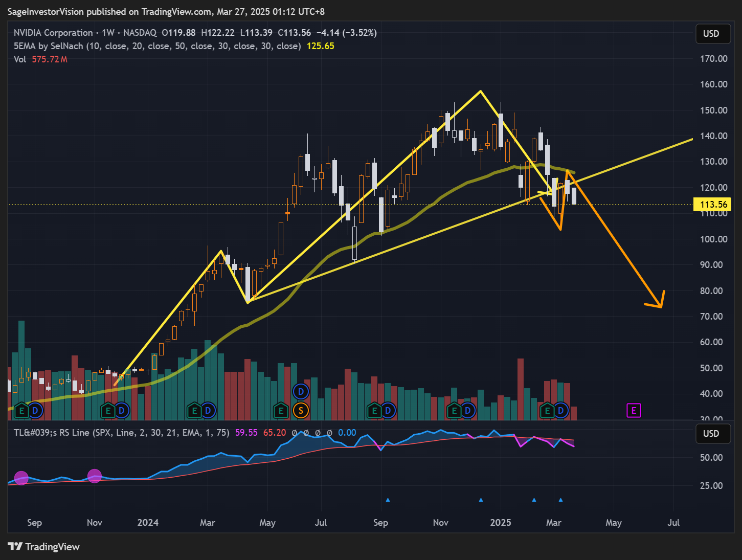
Task: Click the blue triangle marker below December 2024
Action: (481, 500)
